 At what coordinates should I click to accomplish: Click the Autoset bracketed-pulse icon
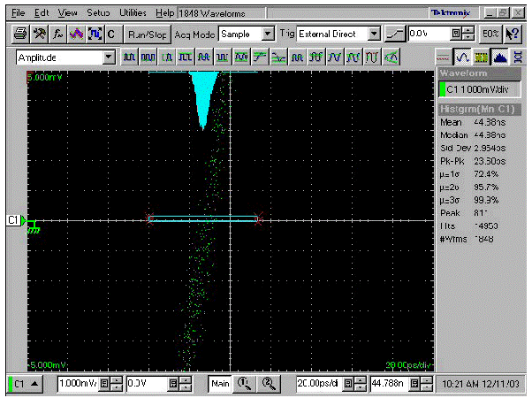click(x=95, y=34)
